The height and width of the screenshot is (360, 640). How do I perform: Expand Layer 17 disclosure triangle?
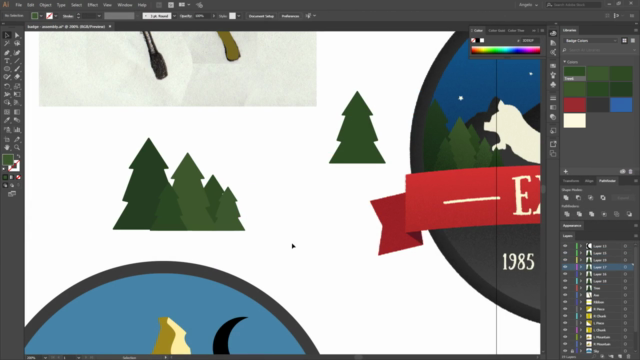click(x=581, y=267)
